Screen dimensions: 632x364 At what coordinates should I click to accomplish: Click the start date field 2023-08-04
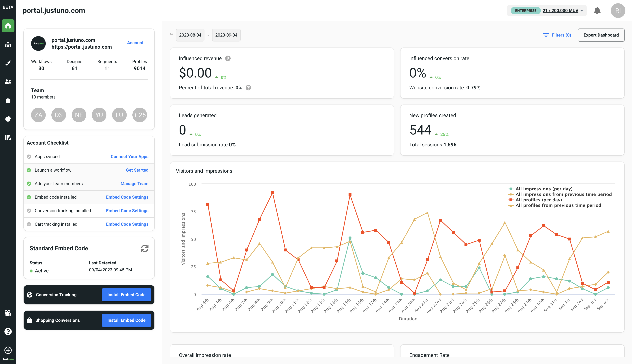click(x=190, y=35)
